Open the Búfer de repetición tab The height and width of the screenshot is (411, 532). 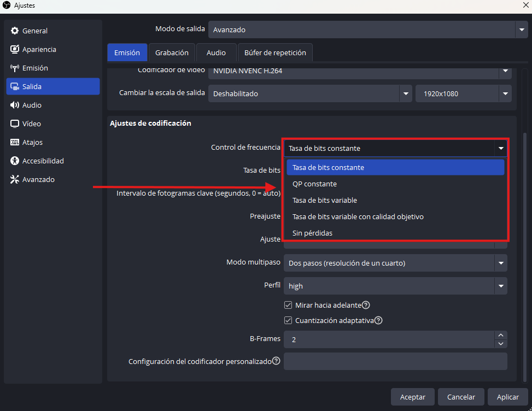coord(275,53)
